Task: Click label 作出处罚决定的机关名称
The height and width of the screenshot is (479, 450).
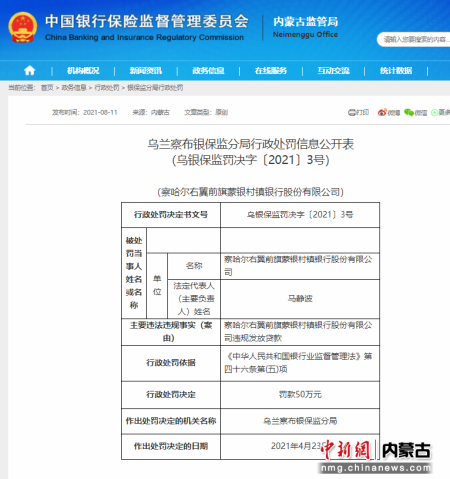Action: click(x=171, y=421)
